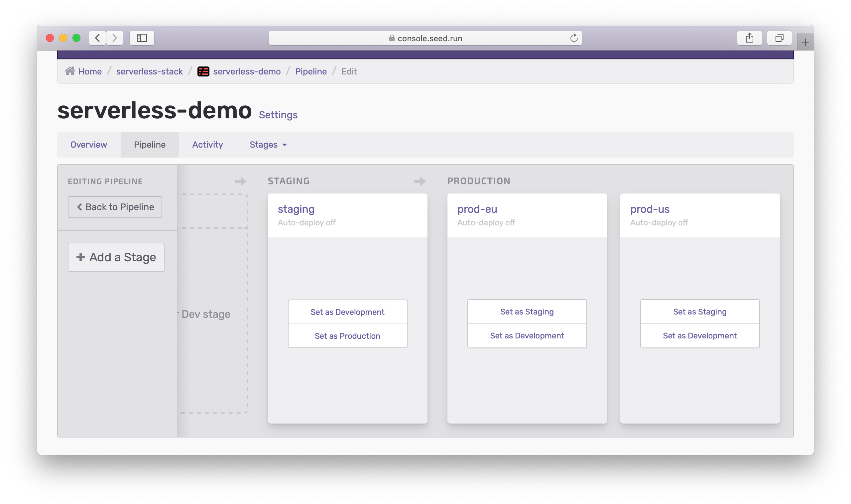This screenshot has width=851, height=504.
Task: Set prod-eu as Staging
Action: point(527,312)
